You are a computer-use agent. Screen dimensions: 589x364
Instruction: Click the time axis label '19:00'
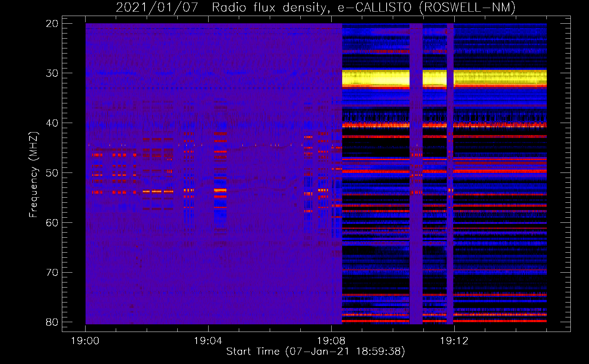pos(85,341)
